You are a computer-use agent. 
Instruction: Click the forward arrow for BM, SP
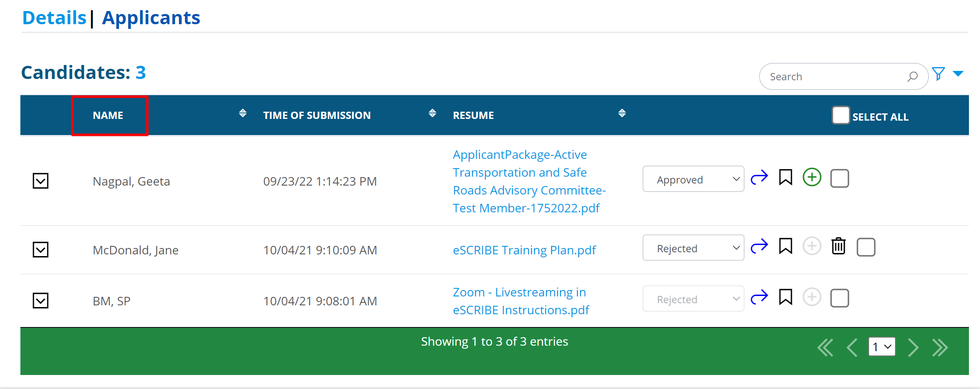759,297
